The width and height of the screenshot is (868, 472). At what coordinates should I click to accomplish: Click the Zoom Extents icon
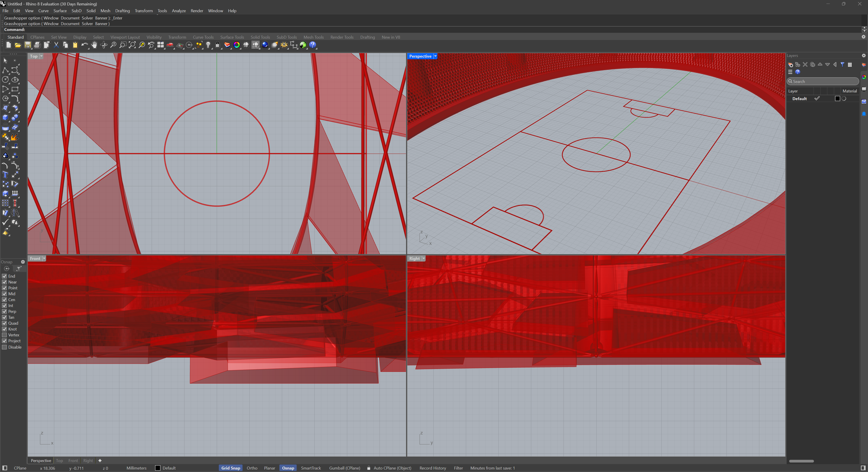point(132,45)
